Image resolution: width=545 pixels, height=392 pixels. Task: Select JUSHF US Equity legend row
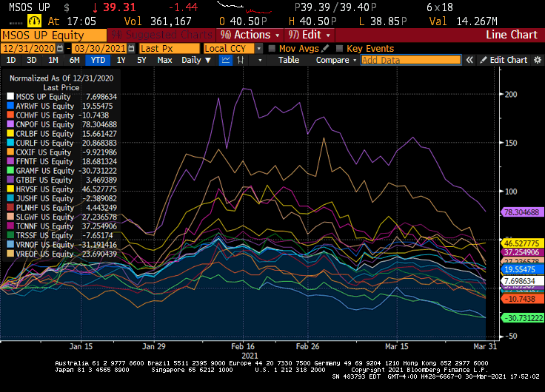click(62, 198)
